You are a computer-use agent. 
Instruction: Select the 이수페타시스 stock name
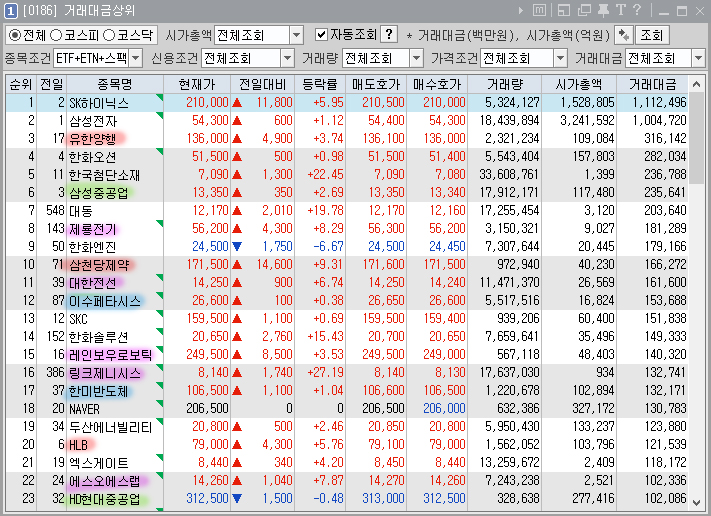(x=105, y=301)
